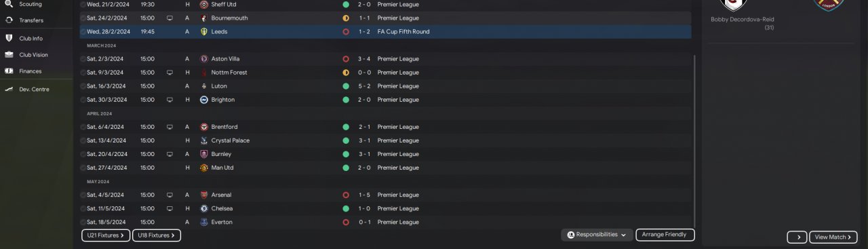Screen dimensions: 868x249
Task: Toggle the circle marker beside Sat, 18/5/2024
Action: click(x=83, y=222)
